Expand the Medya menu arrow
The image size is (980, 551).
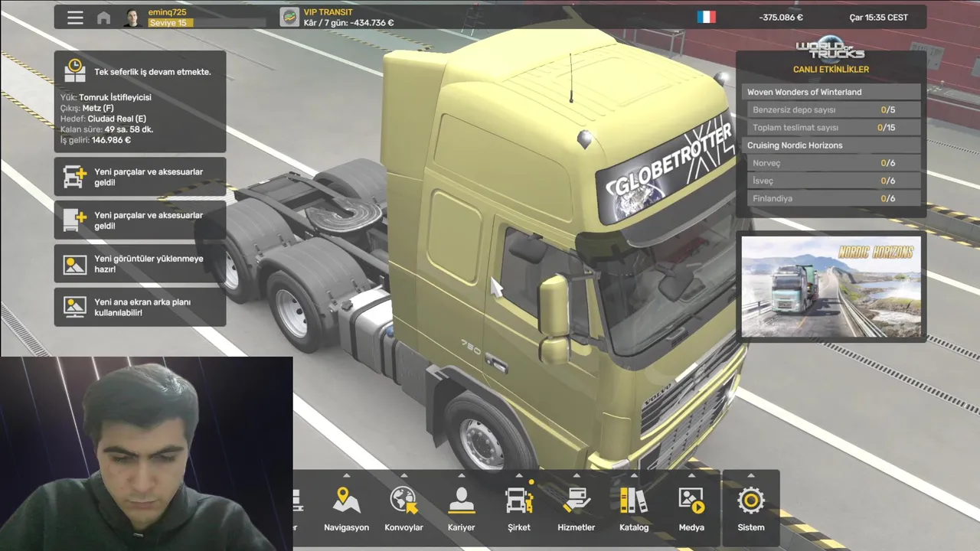[691, 475]
